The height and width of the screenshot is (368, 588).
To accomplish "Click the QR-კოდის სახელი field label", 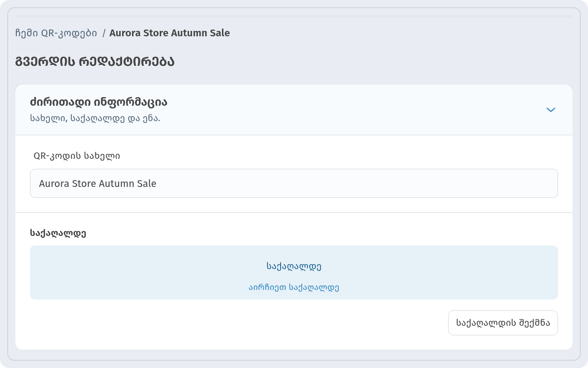I will (x=77, y=156).
